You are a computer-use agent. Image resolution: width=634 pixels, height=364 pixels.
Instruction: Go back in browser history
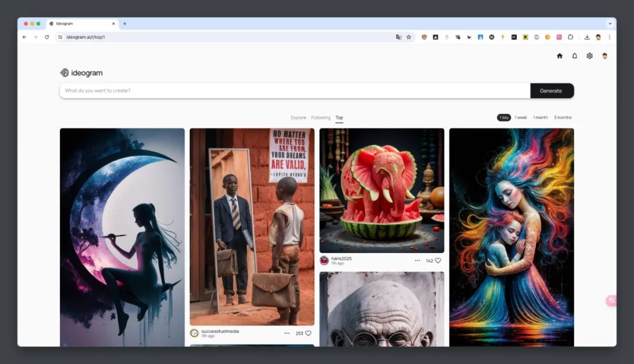[x=24, y=37]
